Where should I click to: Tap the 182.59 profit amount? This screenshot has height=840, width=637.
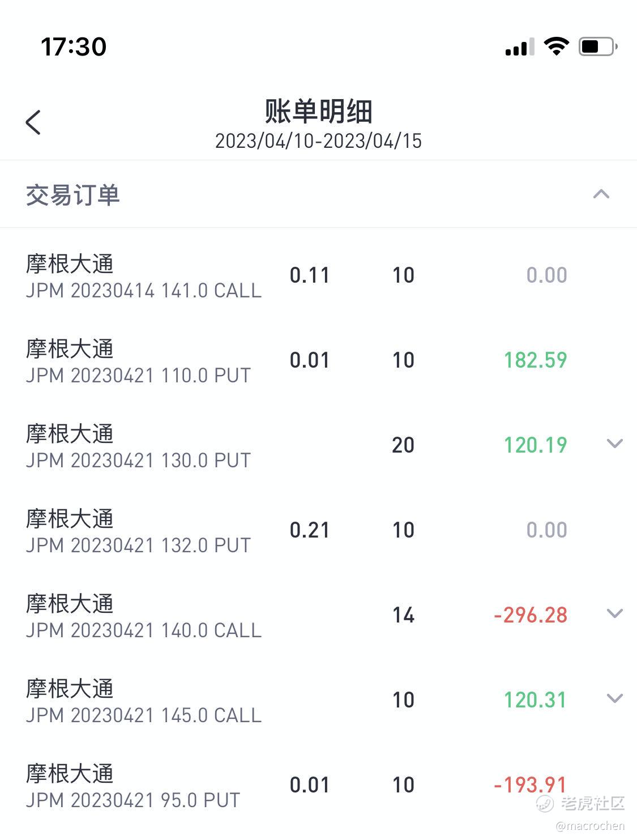click(535, 360)
